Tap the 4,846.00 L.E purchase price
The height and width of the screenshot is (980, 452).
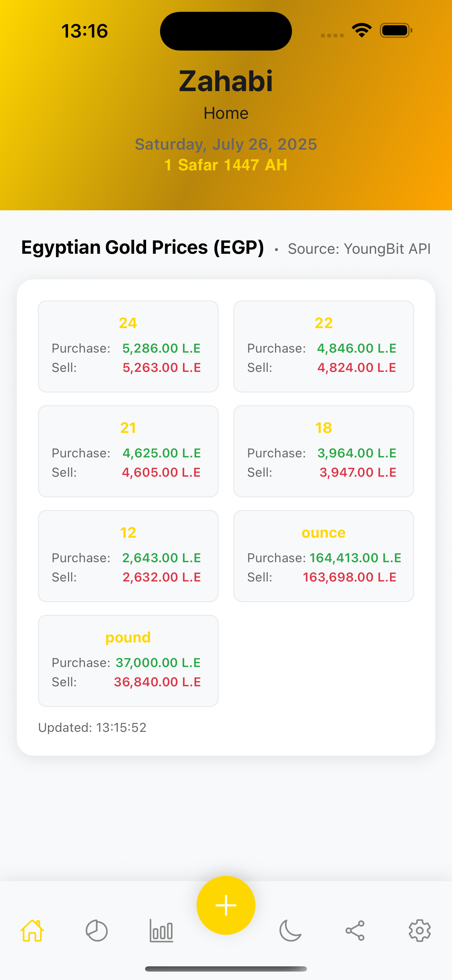click(x=357, y=348)
